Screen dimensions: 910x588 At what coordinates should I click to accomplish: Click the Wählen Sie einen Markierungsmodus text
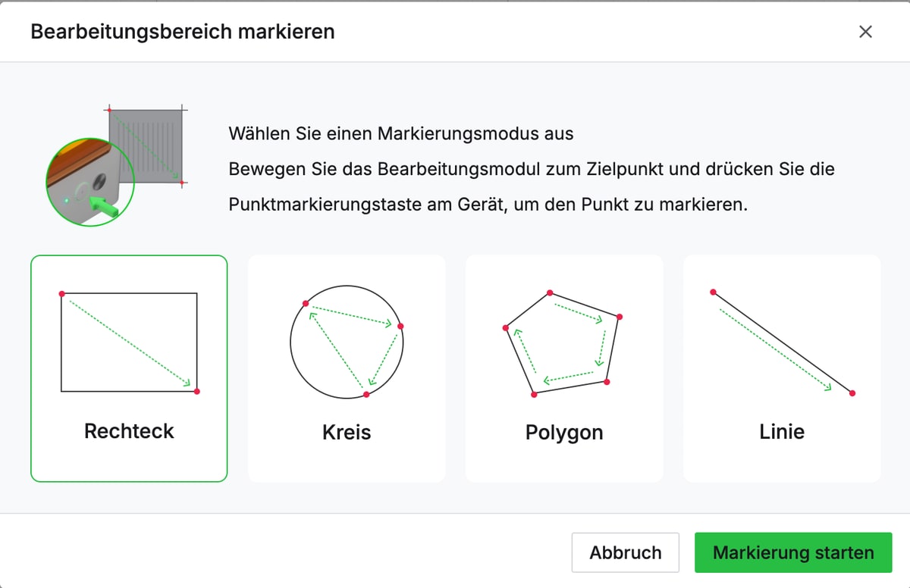pyautogui.click(x=401, y=134)
